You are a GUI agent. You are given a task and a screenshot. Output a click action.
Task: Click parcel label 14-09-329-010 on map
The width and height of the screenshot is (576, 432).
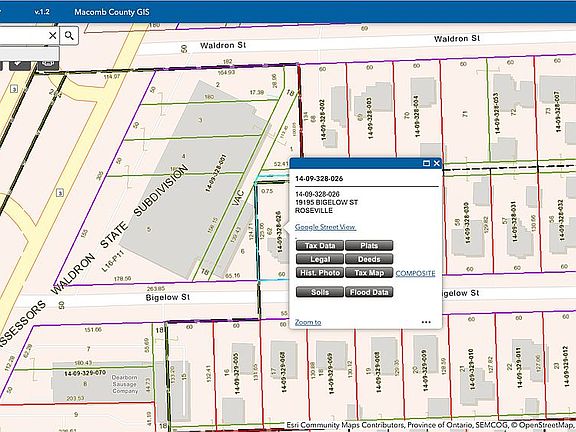click(471, 369)
